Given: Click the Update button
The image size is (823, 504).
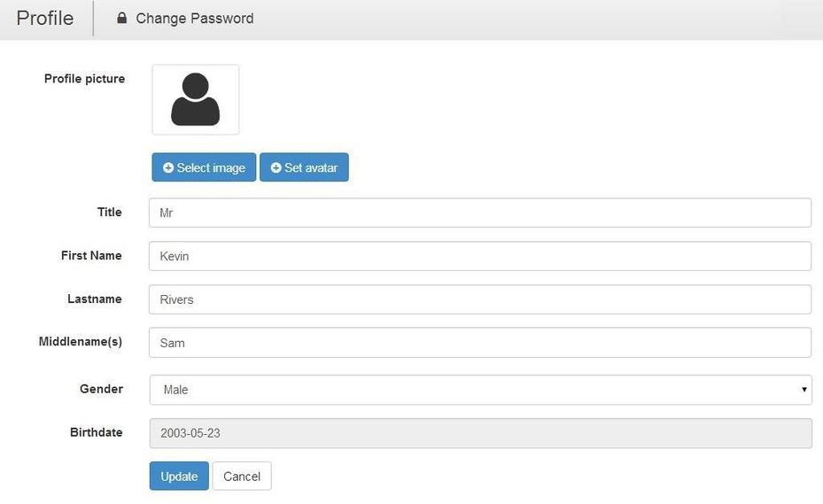Looking at the screenshot, I should point(179,477).
